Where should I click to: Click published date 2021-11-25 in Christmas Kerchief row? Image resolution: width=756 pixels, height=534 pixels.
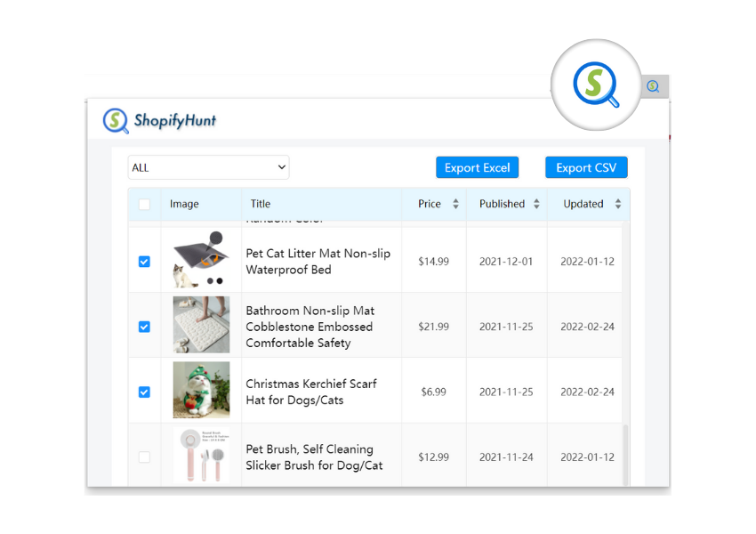tap(506, 392)
